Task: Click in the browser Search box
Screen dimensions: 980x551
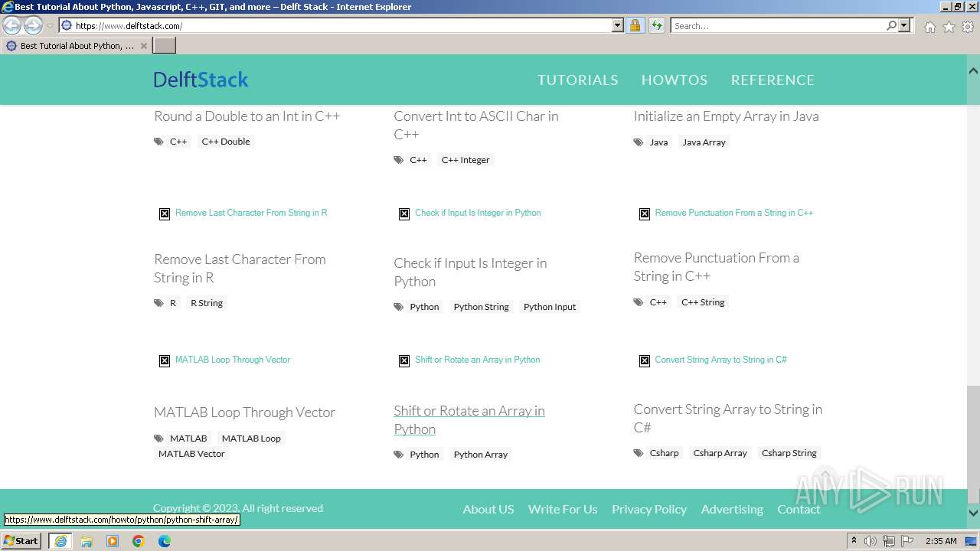Action: point(777,25)
